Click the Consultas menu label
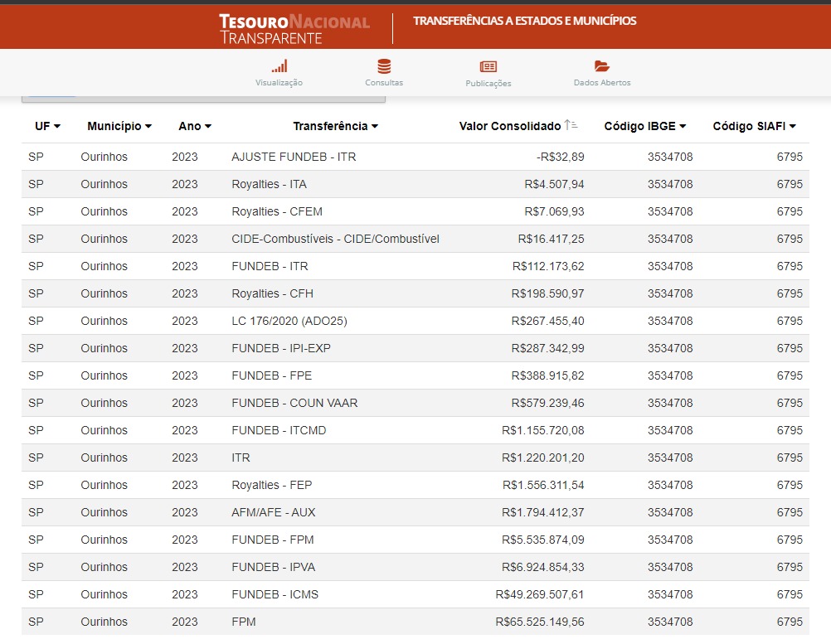Viewport: 831px width, 644px height. click(x=384, y=83)
